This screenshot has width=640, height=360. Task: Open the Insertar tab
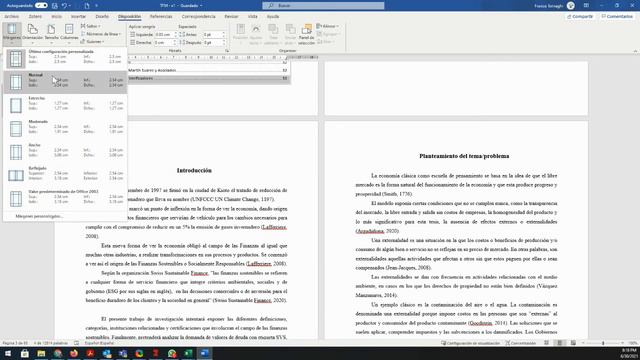click(x=78, y=17)
